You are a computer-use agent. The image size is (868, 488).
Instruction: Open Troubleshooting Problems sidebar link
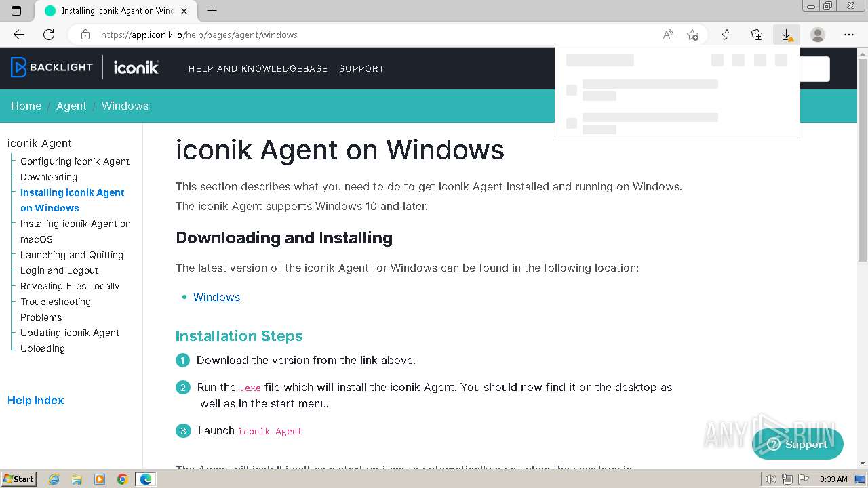click(56, 309)
